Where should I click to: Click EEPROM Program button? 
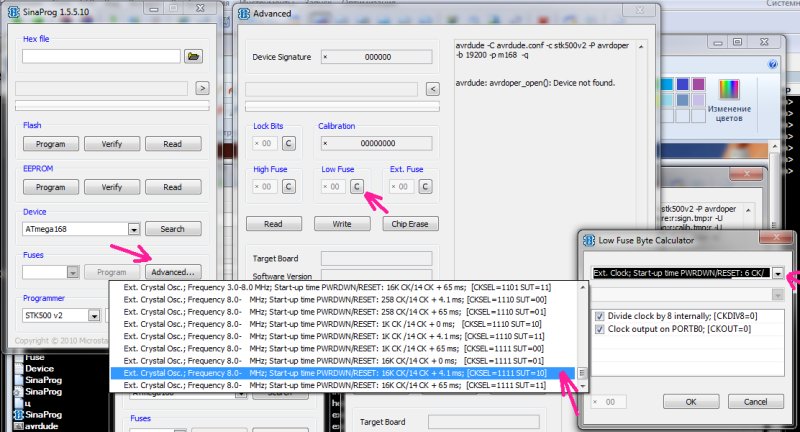tap(51, 187)
